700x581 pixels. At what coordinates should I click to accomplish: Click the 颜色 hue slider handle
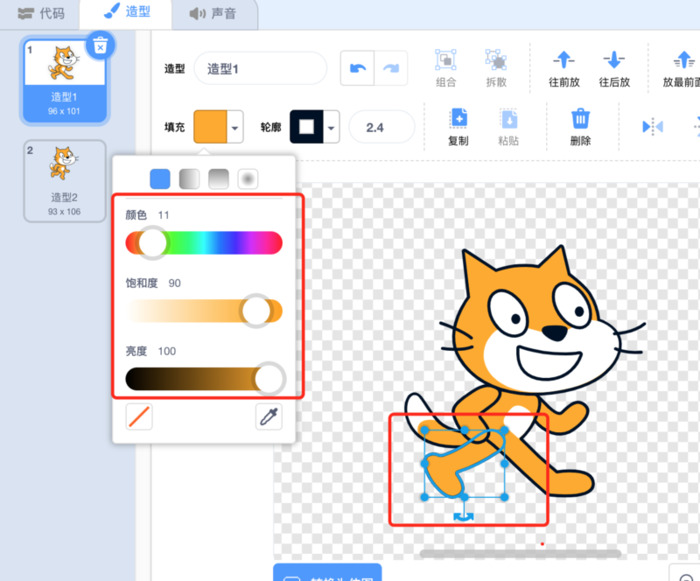[x=152, y=243]
